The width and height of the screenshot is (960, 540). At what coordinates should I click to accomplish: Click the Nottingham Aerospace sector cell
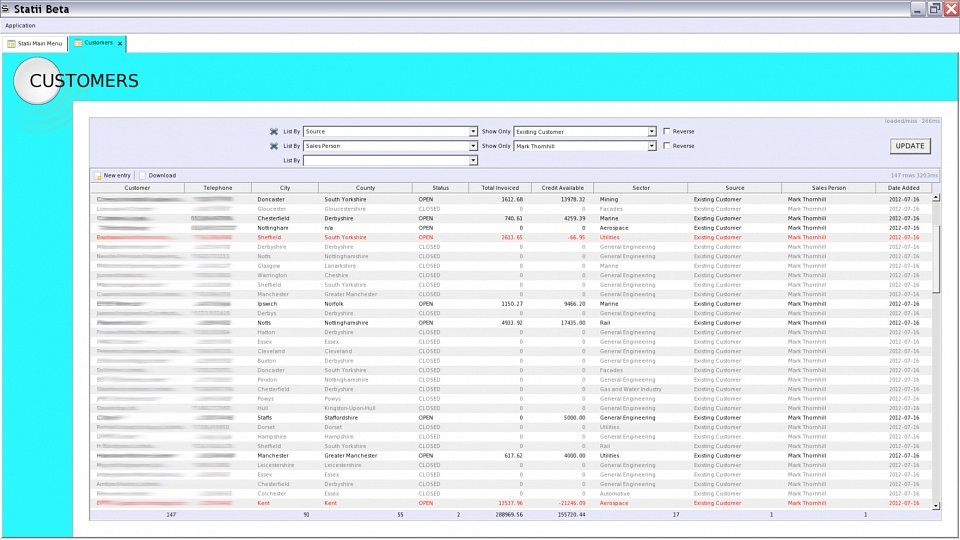(x=613, y=228)
